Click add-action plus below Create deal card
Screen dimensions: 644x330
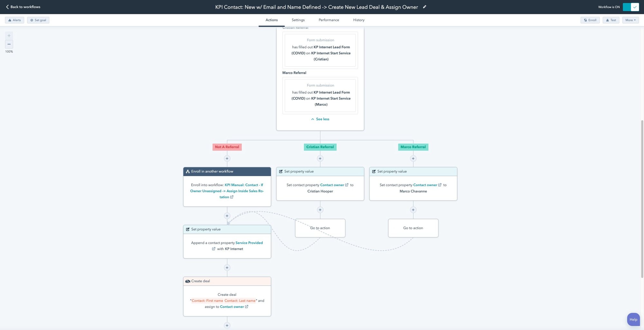[x=227, y=325]
